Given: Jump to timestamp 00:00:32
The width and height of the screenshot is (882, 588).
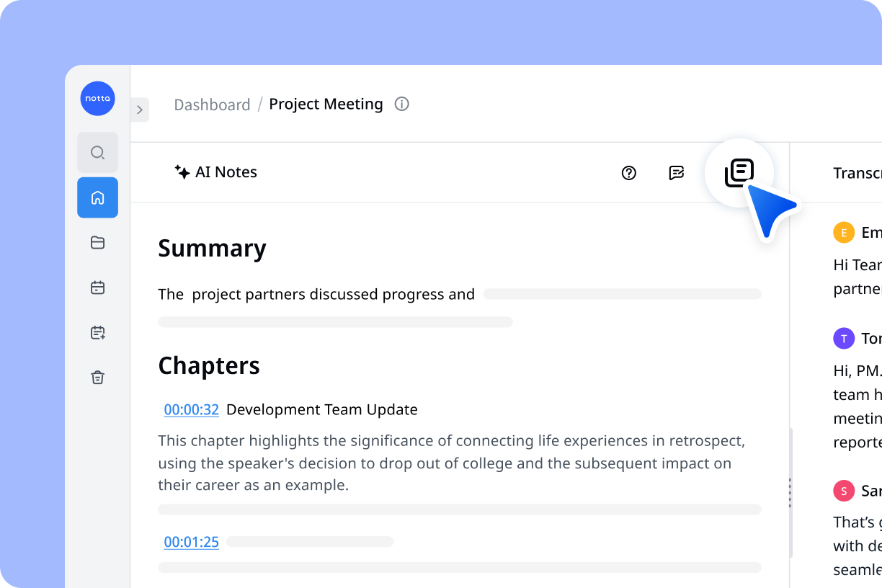Looking at the screenshot, I should pos(192,410).
